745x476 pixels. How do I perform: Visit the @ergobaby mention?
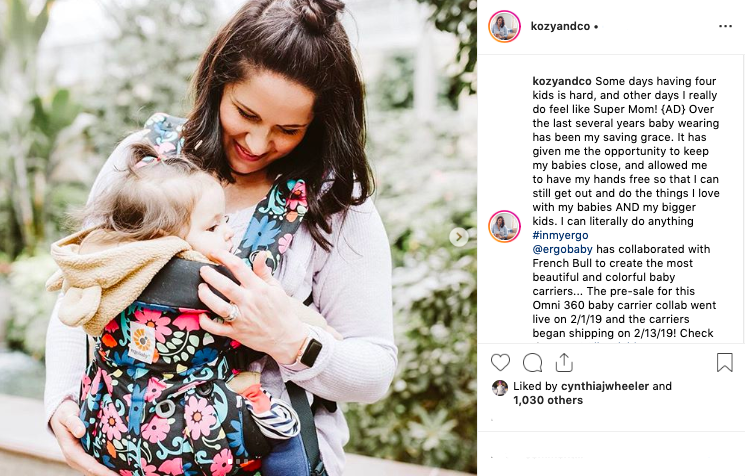(562, 249)
